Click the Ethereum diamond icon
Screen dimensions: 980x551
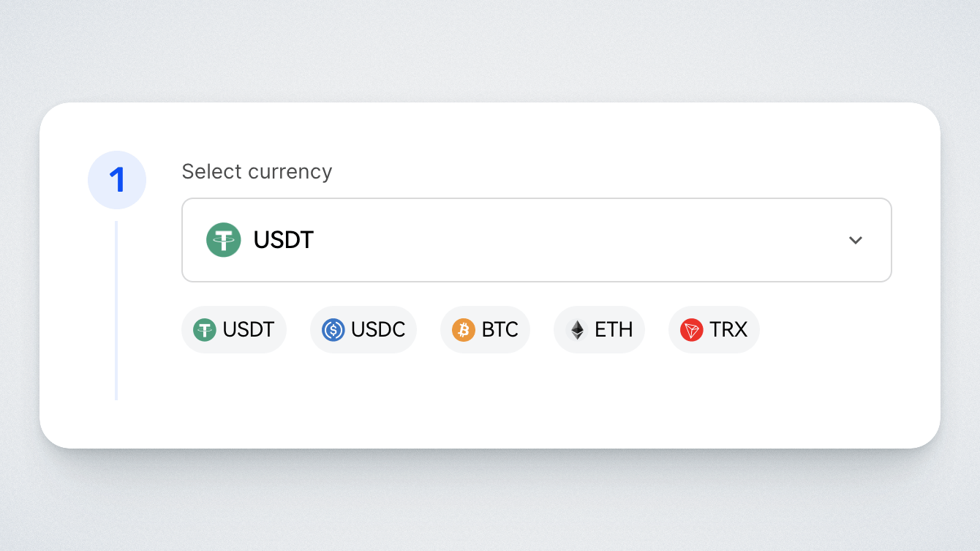(x=578, y=330)
